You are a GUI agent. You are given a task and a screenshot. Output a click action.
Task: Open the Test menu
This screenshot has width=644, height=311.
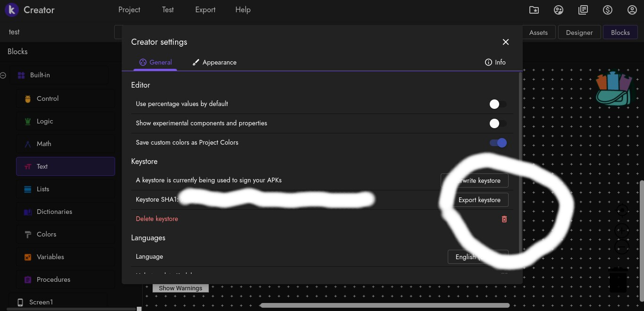[168, 9]
